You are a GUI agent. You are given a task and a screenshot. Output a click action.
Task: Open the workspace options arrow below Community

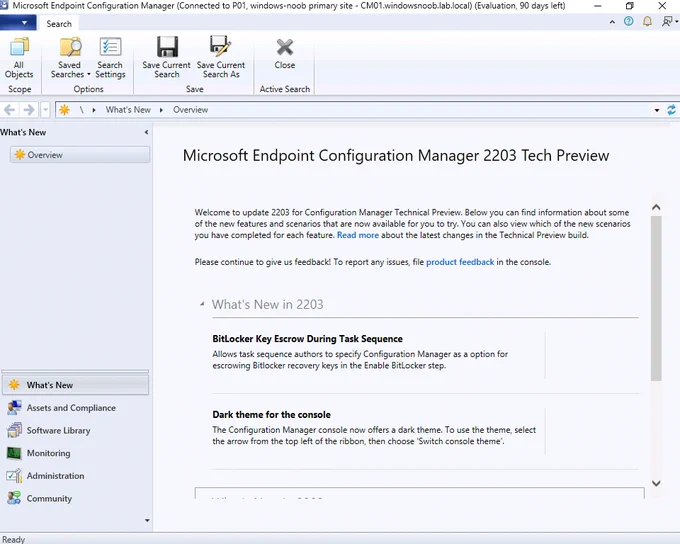[x=147, y=520]
